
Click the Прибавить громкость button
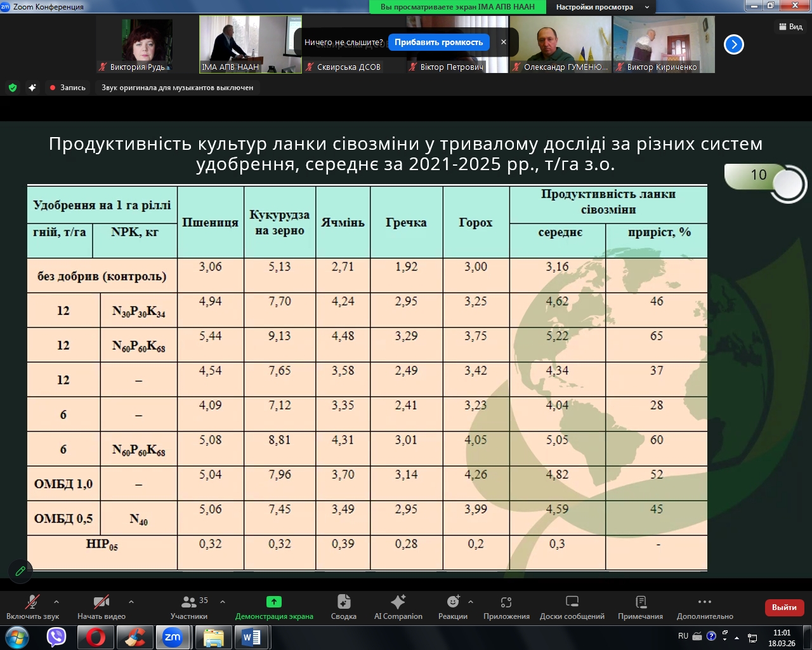438,43
